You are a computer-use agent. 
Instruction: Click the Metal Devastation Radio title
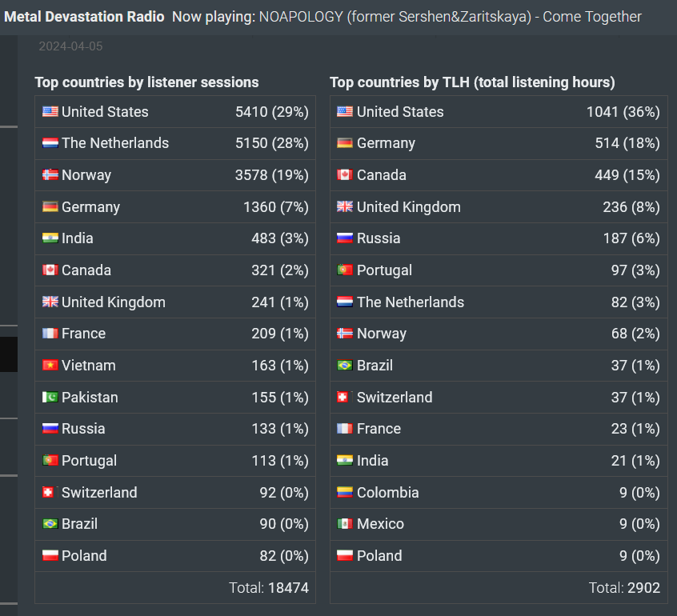click(84, 17)
